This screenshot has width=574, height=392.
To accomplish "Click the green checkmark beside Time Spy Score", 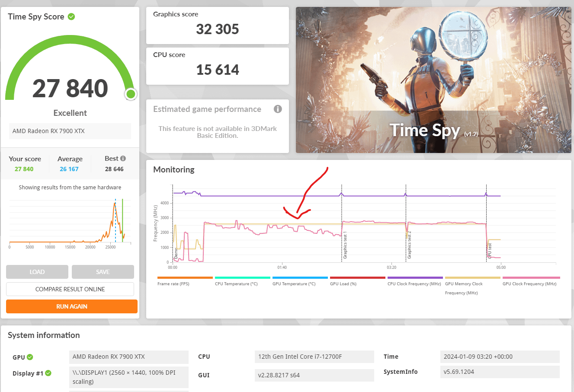I will [x=71, y=16].
